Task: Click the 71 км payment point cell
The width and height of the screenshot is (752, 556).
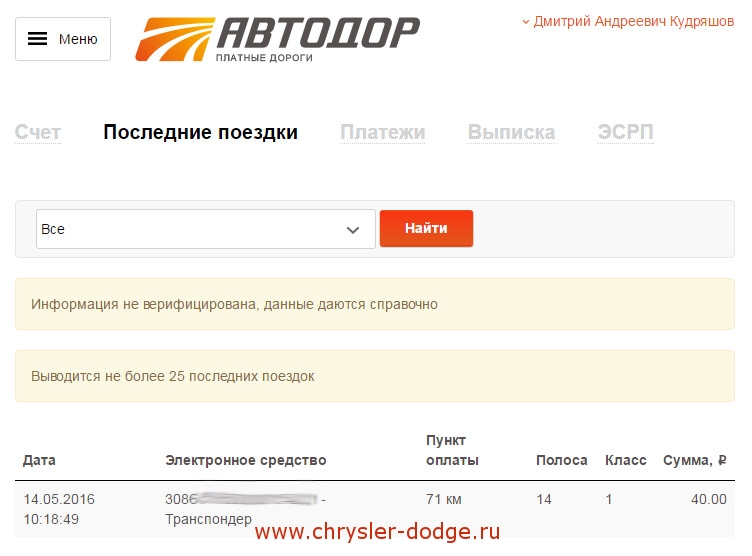Action: point(444,499)
